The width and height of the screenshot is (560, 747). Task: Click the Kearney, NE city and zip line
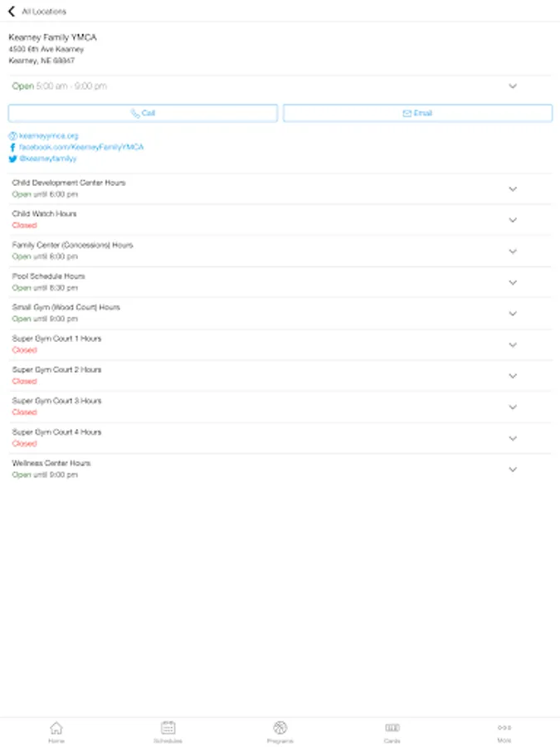[41, 61]
